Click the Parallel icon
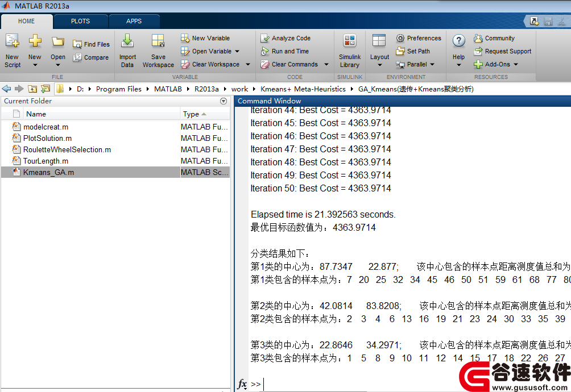Image resolution: width=571 pixels, height=392 pixels. click(400, 64)
